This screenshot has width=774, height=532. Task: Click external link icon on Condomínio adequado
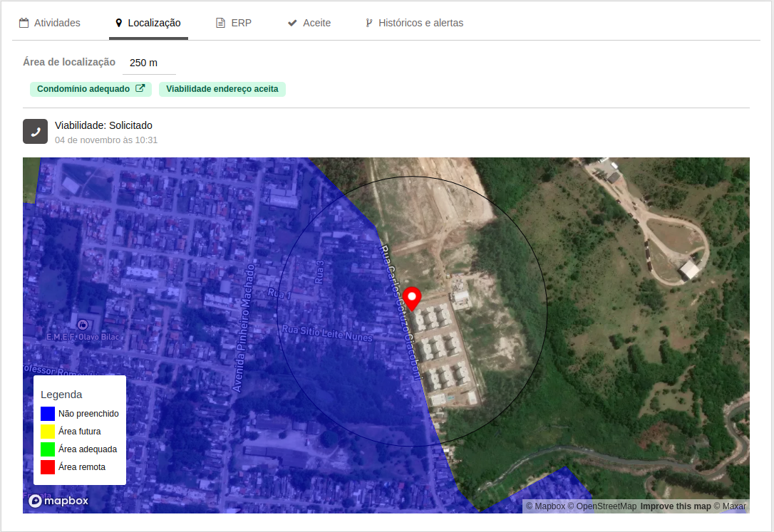140,89
